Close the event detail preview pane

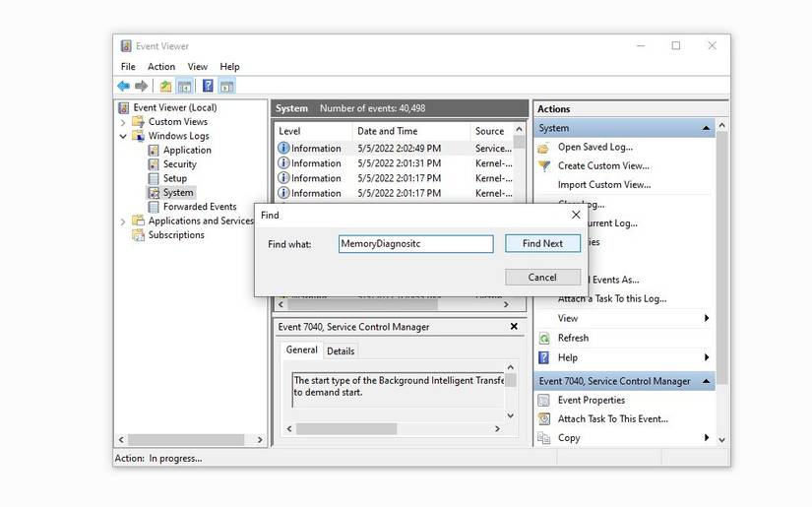pos(514,327)
